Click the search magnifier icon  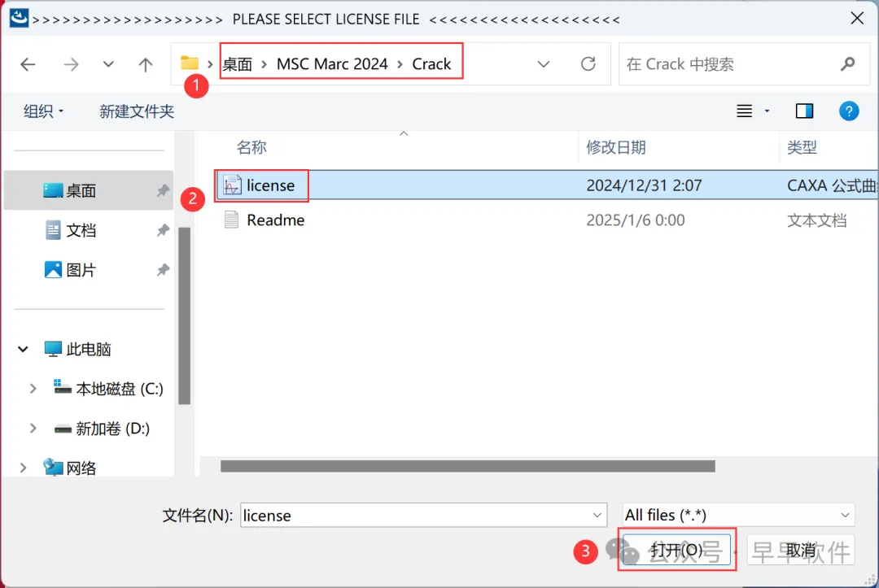847,63
